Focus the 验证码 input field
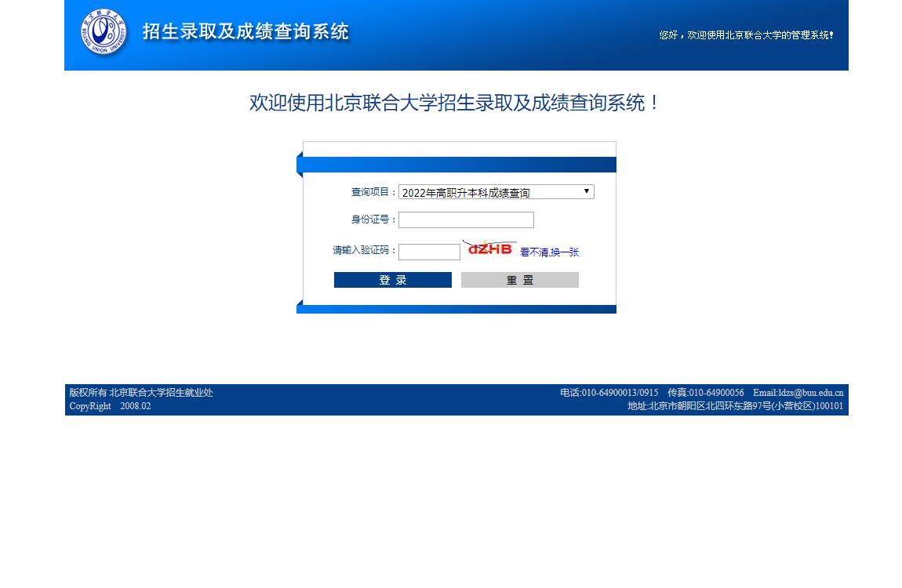 tap(429, 252)
